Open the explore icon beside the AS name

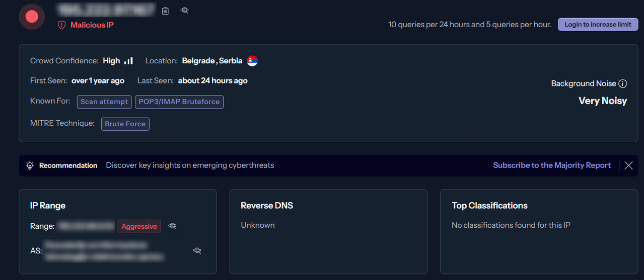coord(197,250)
